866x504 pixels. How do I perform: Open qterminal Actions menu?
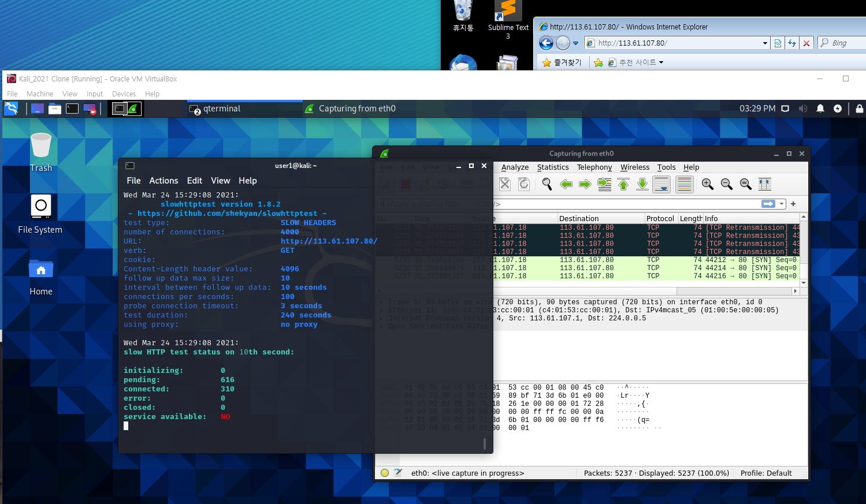pyautogui.click(x=163, y=181)
